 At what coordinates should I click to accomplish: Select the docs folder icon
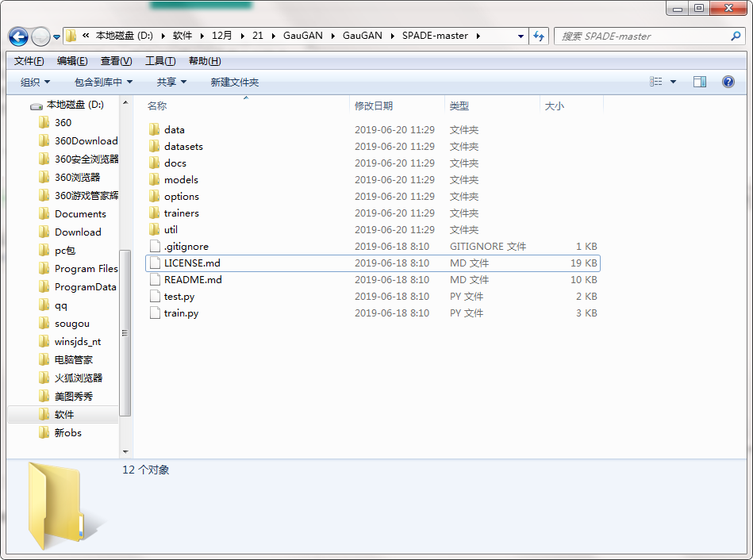tap(154, 163)
